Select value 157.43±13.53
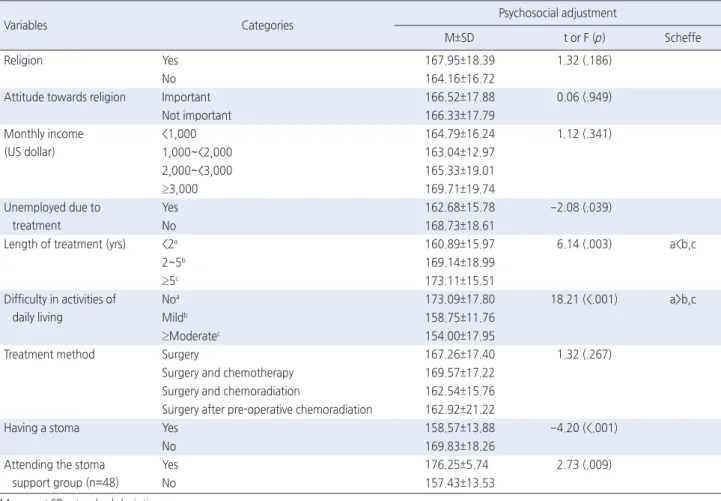 460,483
